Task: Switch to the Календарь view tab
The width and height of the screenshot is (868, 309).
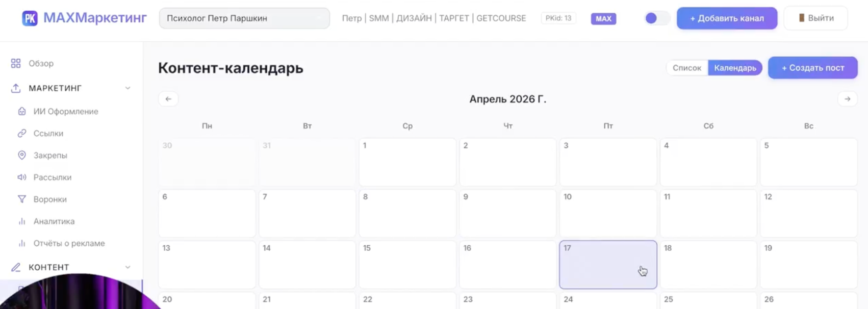Action: [x=735, y=68]
